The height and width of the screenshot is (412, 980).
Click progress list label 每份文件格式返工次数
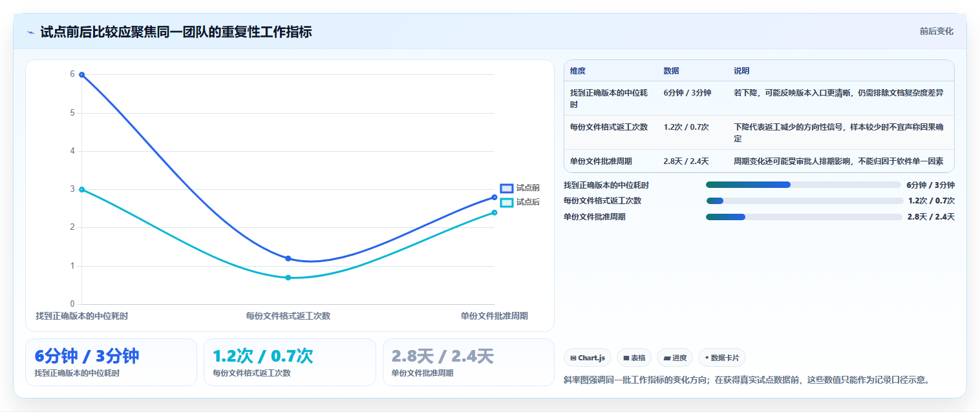[x=602, y=201]
